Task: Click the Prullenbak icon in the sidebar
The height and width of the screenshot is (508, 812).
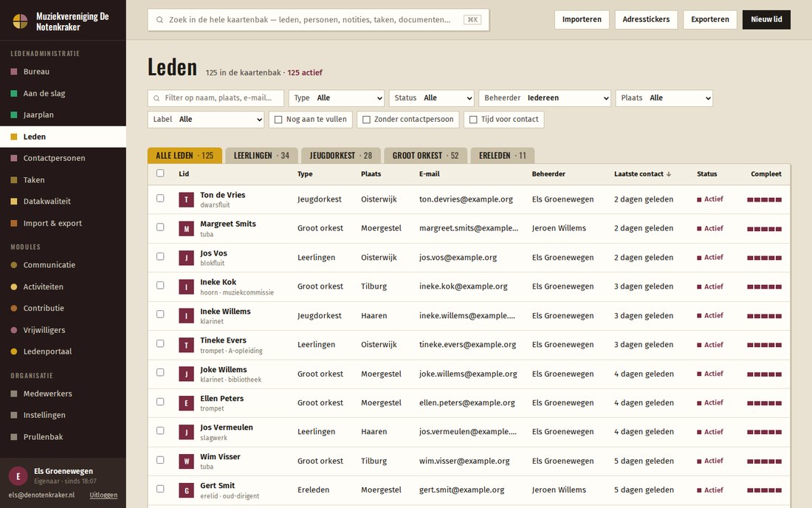Action: point(14,437)
